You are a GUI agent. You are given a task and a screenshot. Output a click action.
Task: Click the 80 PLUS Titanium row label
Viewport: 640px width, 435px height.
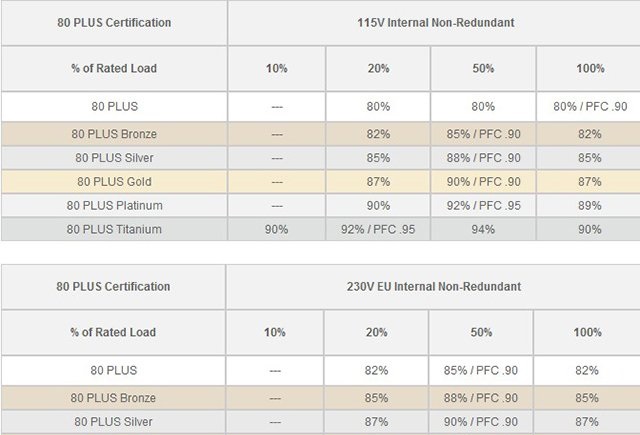point(114,229)
